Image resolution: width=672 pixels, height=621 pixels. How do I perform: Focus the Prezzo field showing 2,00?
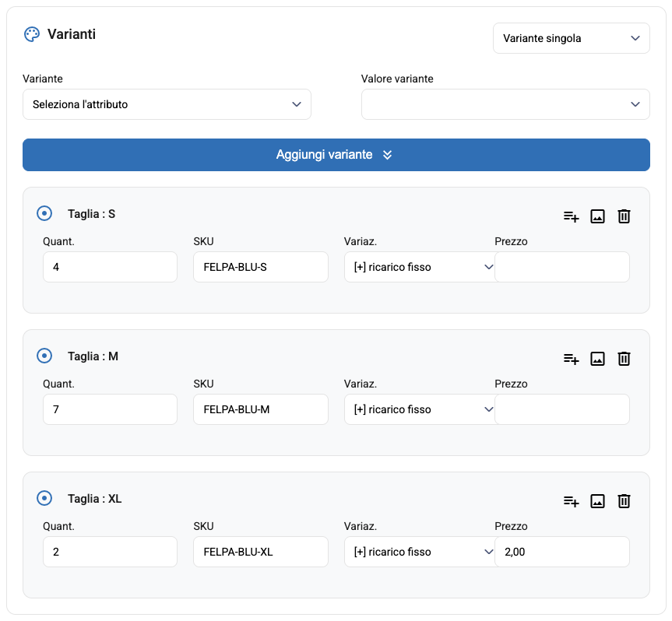pos(562,552)
